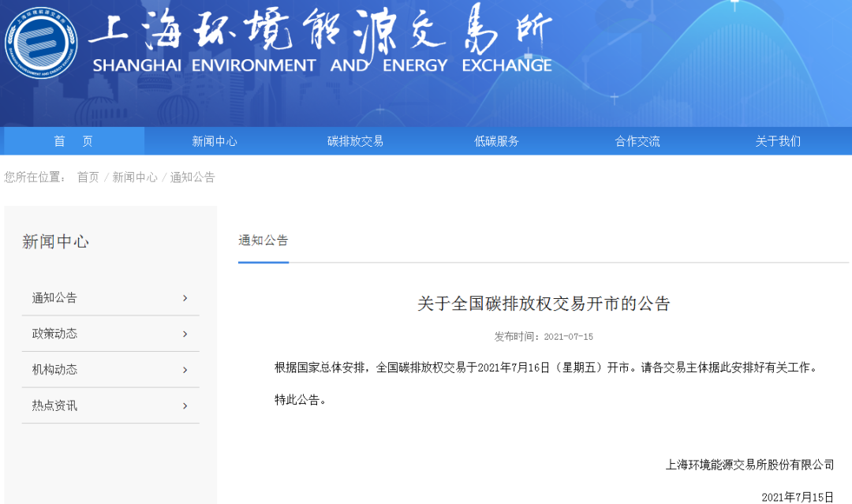
Task: Click the Shanghai Environment and Energy Exchange circular logo
Action: tap(41, 42)
